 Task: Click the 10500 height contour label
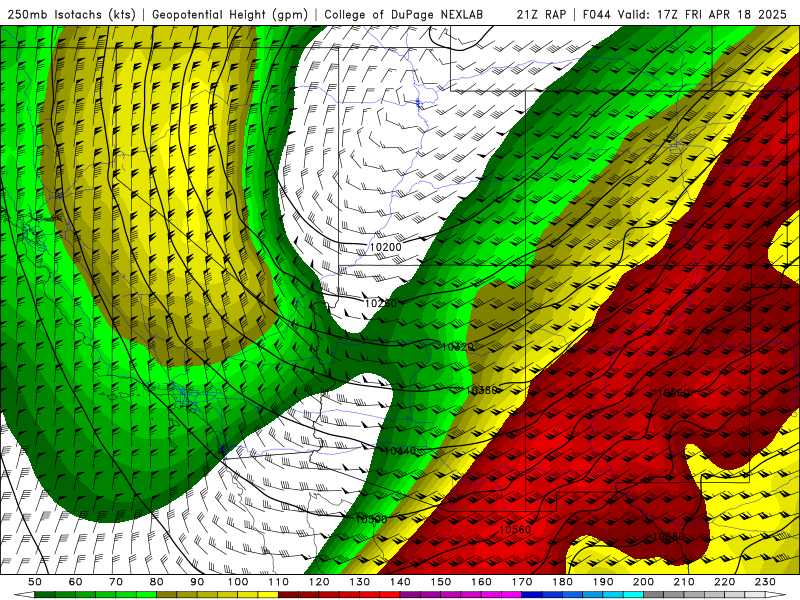click(371, 519)
